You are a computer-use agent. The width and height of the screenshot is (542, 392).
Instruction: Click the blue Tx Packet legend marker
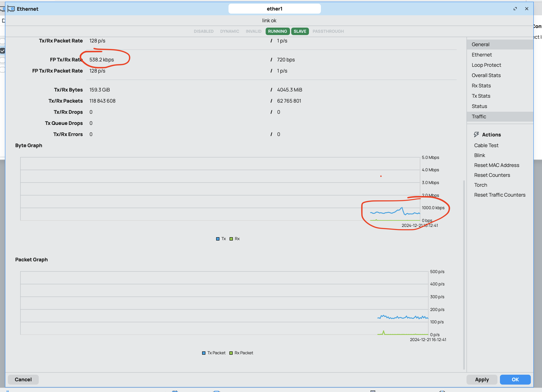click(204, 353)
